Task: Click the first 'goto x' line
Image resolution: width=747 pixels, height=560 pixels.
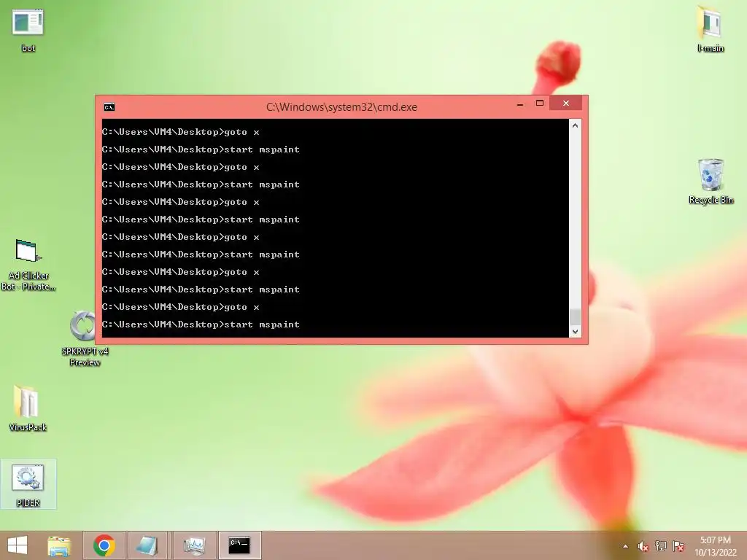Action: tap(181, 132)
